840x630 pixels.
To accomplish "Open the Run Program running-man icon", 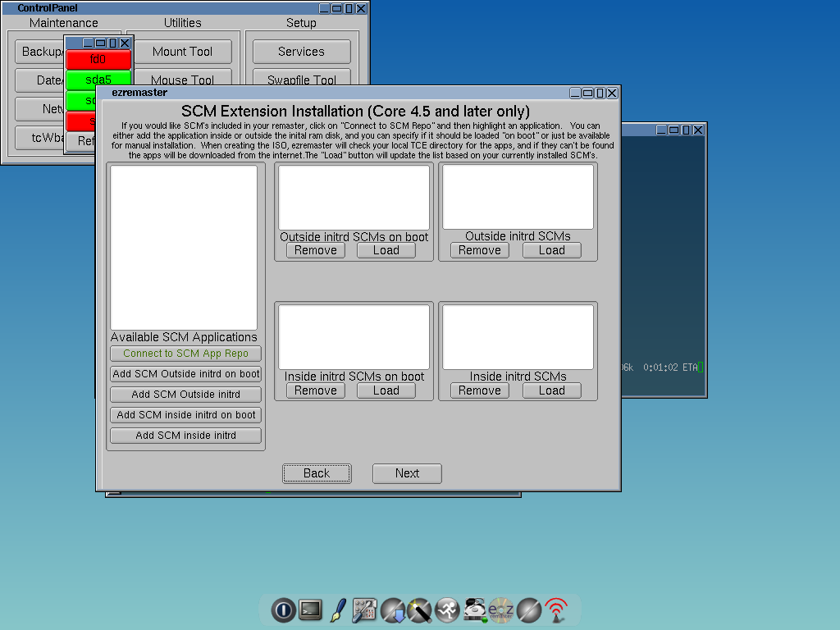I will coord(447,609).
